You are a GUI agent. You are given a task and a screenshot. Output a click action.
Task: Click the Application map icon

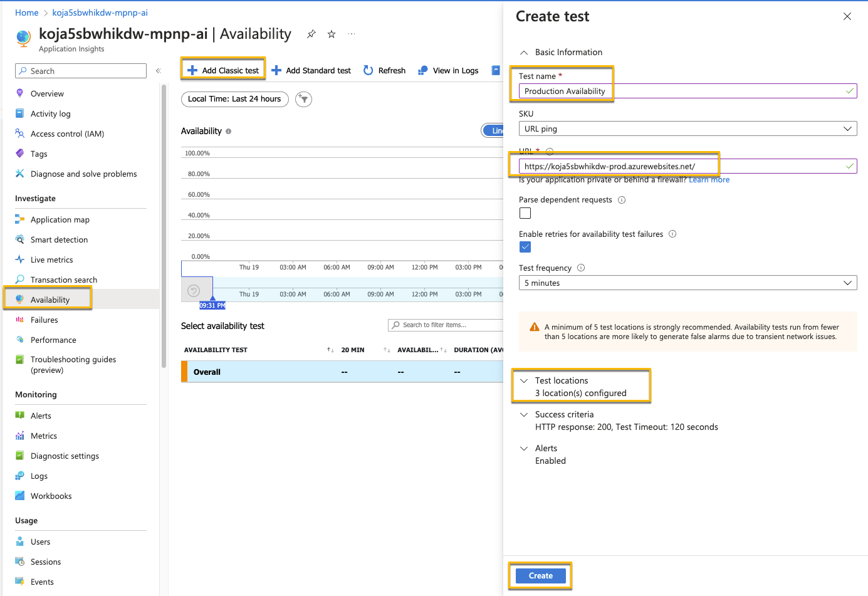20,219
